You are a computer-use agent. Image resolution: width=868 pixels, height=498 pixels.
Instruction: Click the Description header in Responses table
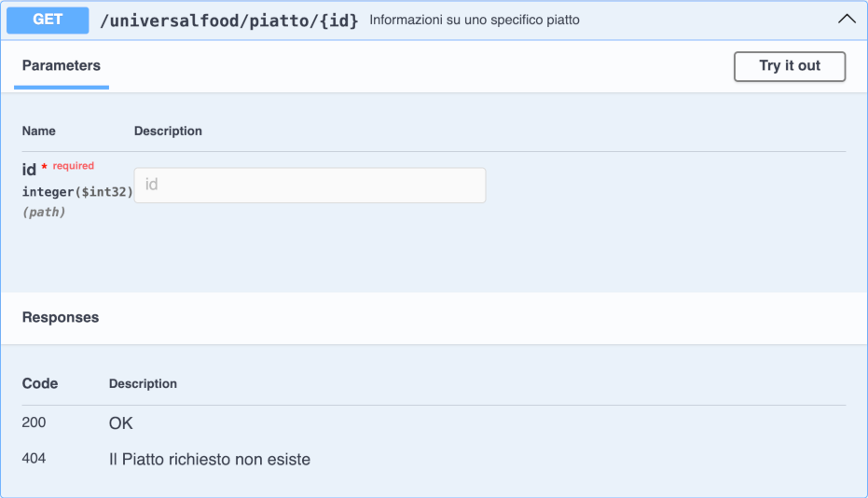[143, 383]
